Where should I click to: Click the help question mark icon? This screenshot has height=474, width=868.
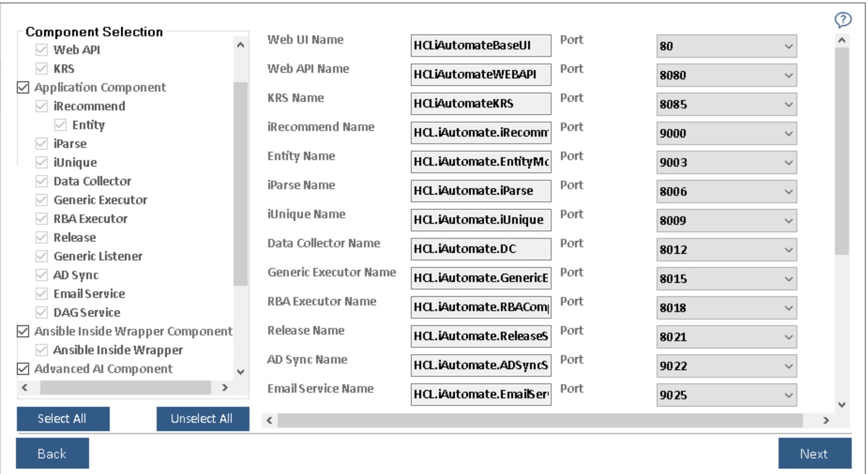[841, 21]
